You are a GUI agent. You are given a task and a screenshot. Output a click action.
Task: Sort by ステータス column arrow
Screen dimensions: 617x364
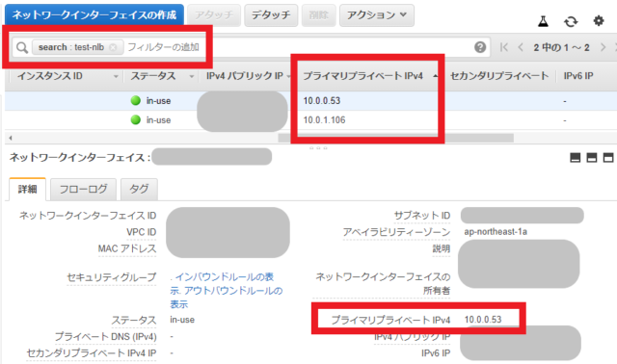tap(192, 76)
